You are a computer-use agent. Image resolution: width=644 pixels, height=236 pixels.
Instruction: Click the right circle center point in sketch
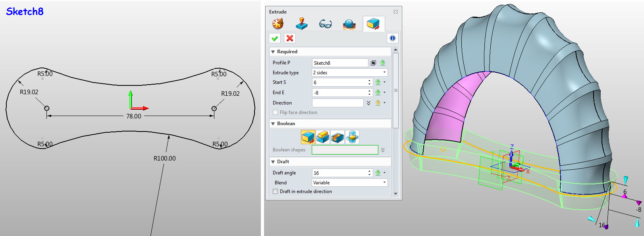(x=214, y=108)
